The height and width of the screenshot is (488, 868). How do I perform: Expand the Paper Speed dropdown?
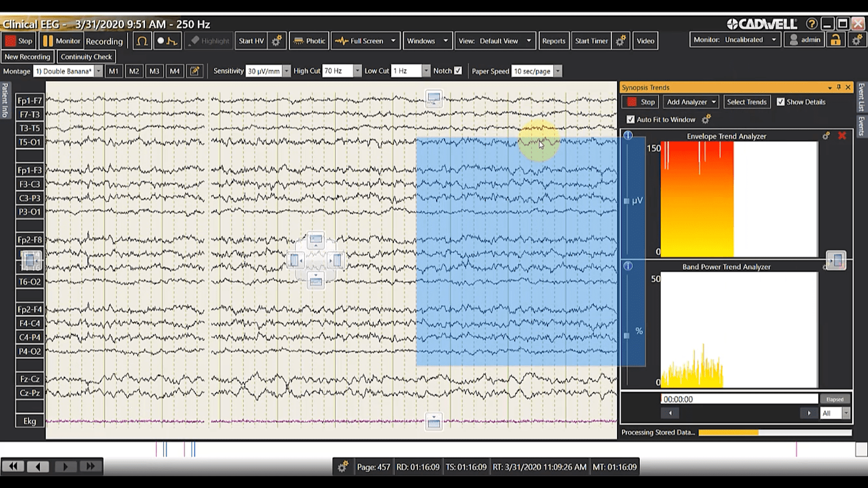tap(558, 71)
